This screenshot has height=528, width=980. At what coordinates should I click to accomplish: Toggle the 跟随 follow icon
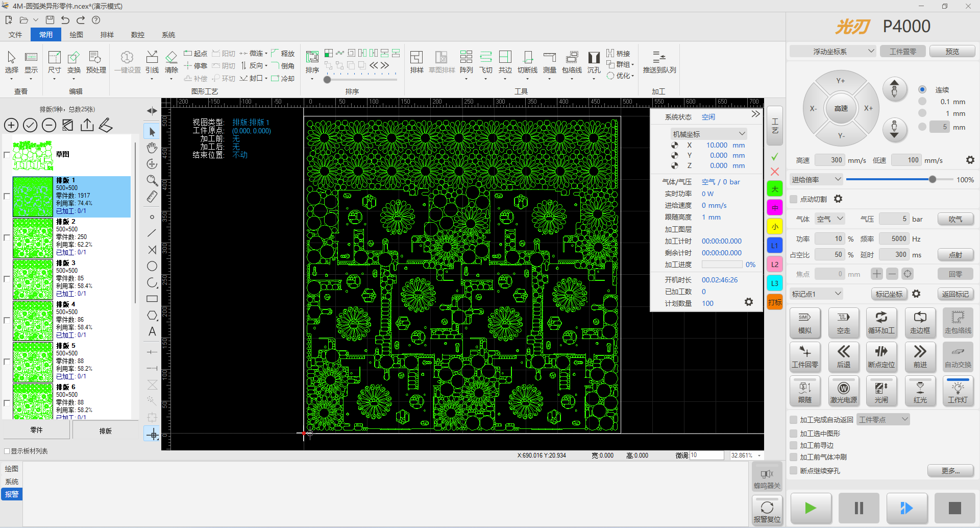pos(805,392)
